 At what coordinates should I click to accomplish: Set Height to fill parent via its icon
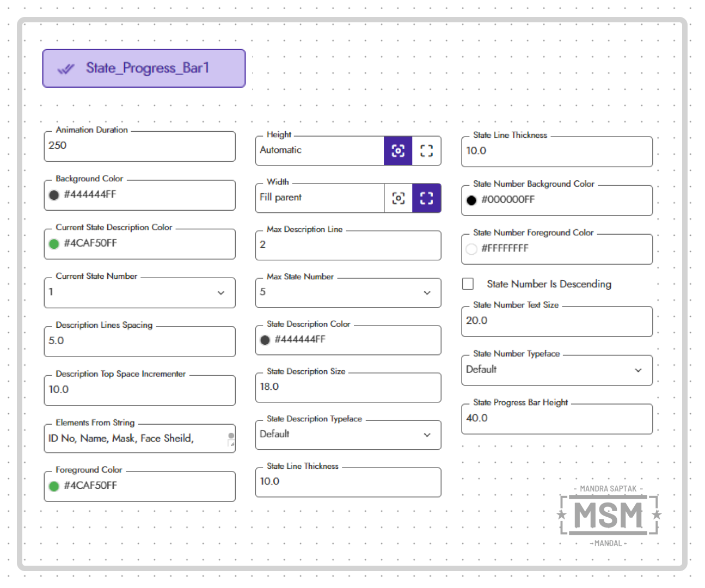click(x=427, y=151)
